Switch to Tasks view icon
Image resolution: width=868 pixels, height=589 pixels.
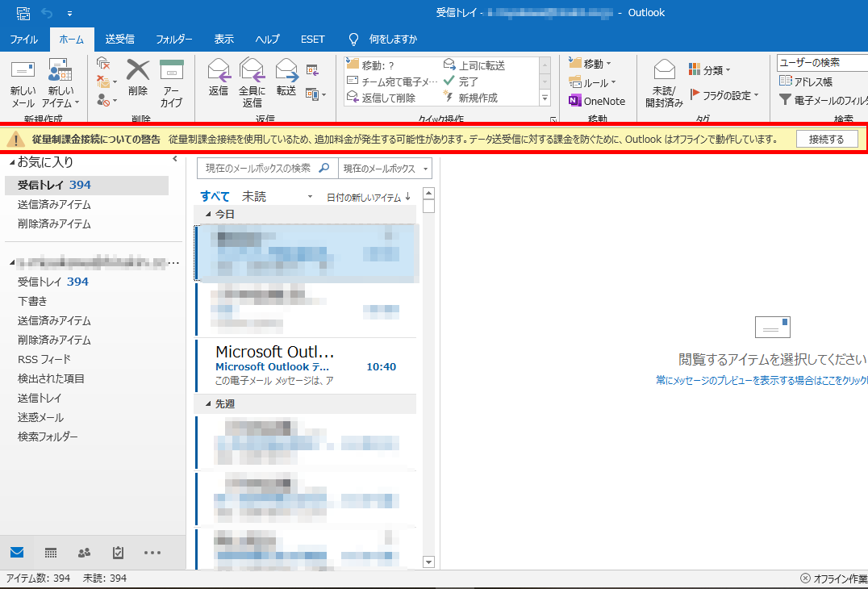[118, 553]
